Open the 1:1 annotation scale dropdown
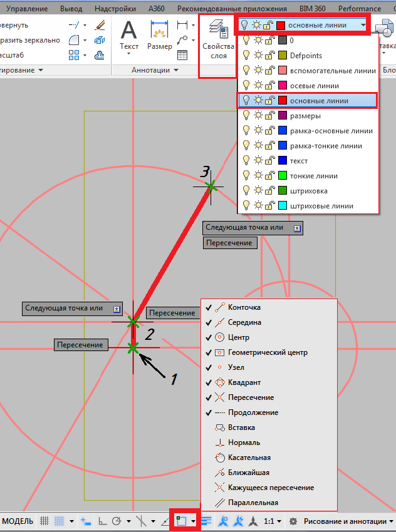 273,521
